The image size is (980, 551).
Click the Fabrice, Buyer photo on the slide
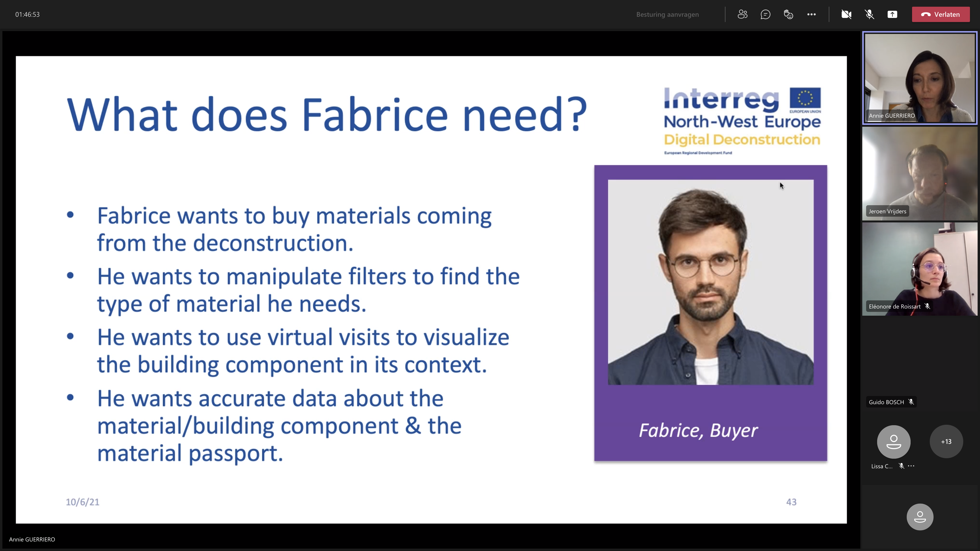(x=710, y=282)
